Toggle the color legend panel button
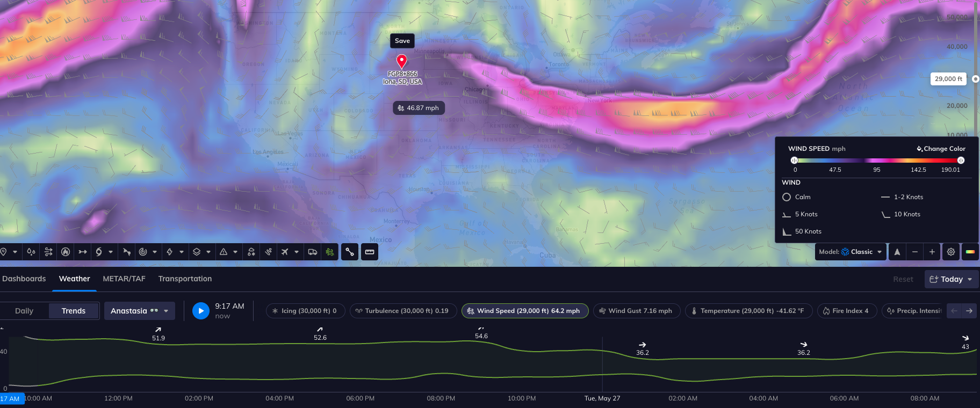 (970, 252)
